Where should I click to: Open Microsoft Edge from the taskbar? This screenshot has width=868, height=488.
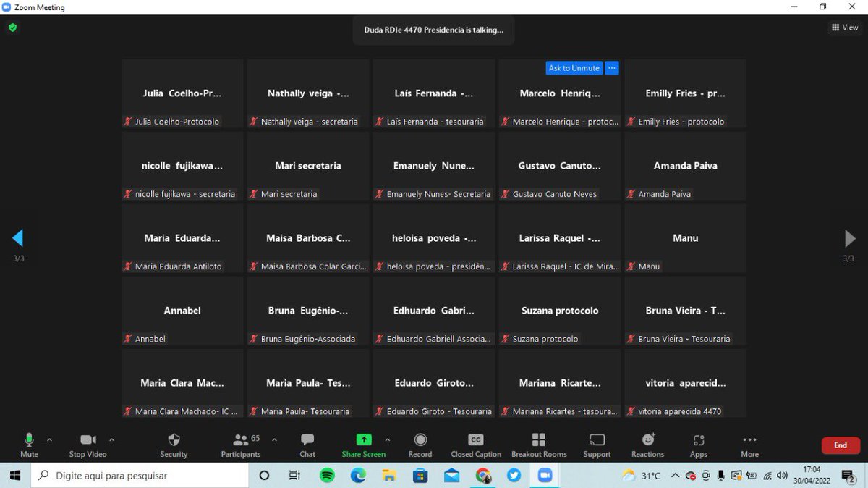[x=358, y=476]
